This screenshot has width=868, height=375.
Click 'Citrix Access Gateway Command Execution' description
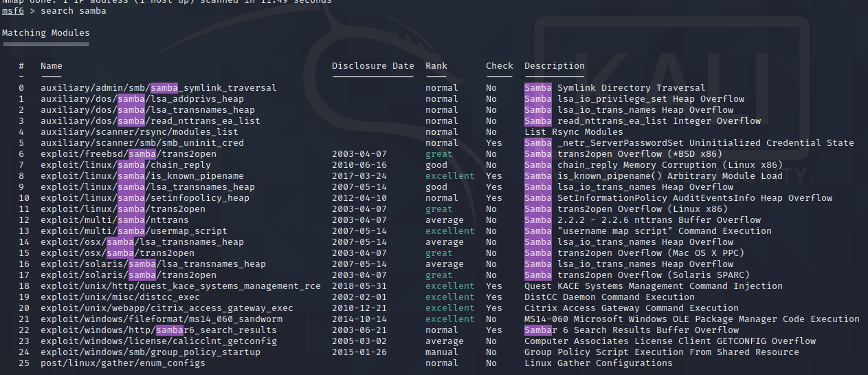632,308
